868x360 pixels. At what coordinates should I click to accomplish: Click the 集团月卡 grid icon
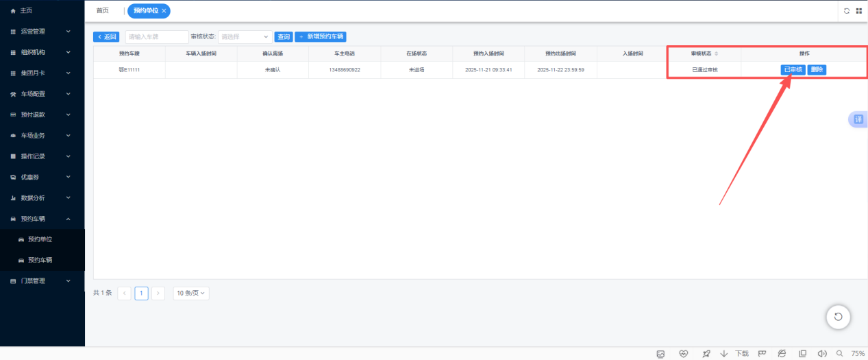pos(13,73)
